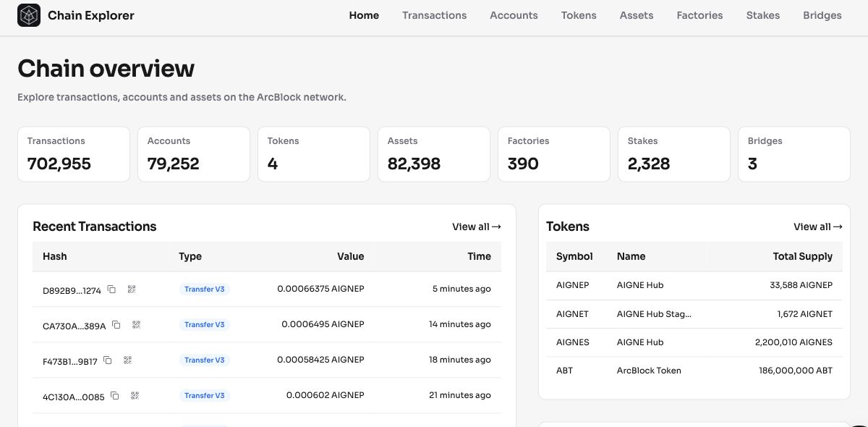Select the AIGNEP token symbol
The height and width of the screenshot is (427, 868).
coord(573,285)
